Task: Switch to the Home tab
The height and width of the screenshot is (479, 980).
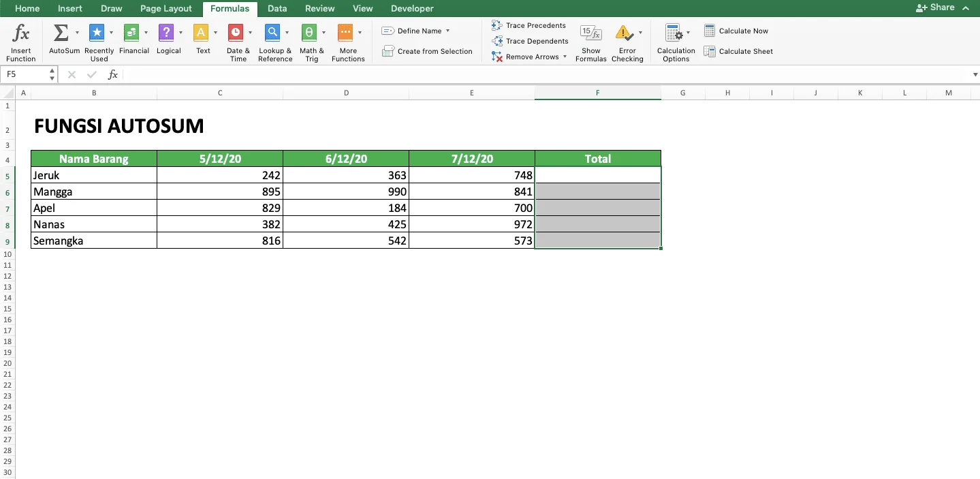Action: click(x=27, y=8)
